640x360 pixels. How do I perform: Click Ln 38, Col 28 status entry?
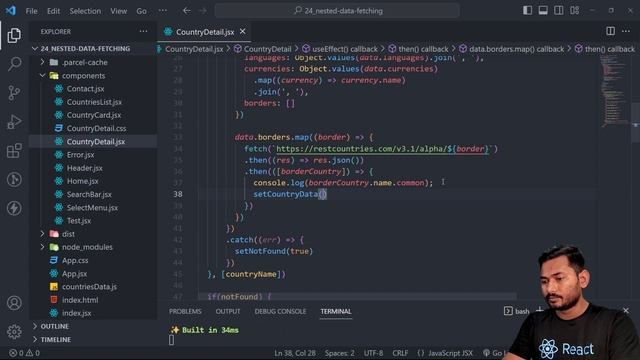pyautogui.click(x=295, y=353)
